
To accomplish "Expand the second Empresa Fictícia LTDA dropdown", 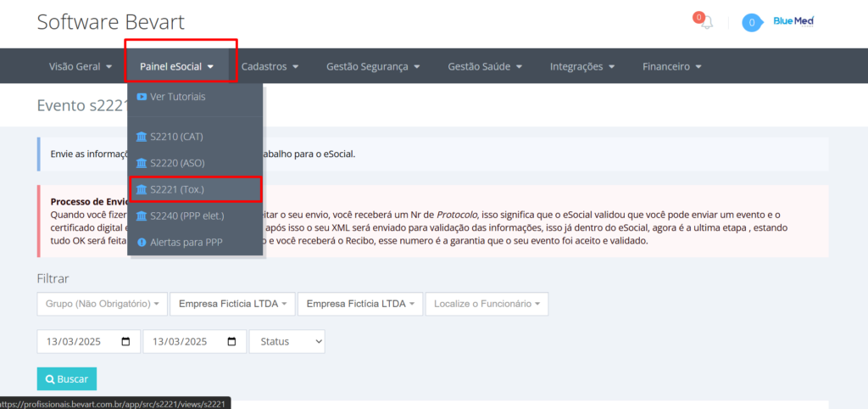I will pos(360,304).
